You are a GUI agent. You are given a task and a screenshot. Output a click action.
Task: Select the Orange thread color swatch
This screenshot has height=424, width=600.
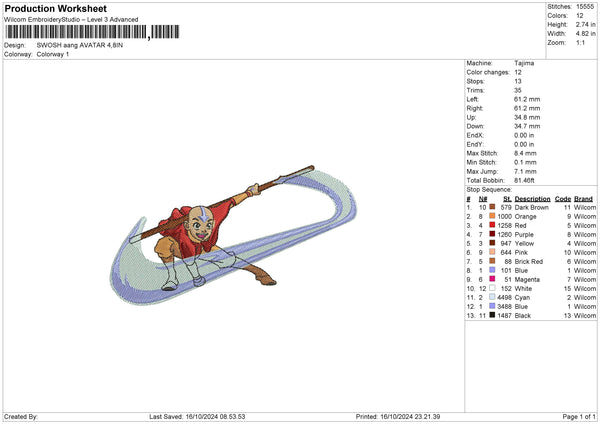492,216
